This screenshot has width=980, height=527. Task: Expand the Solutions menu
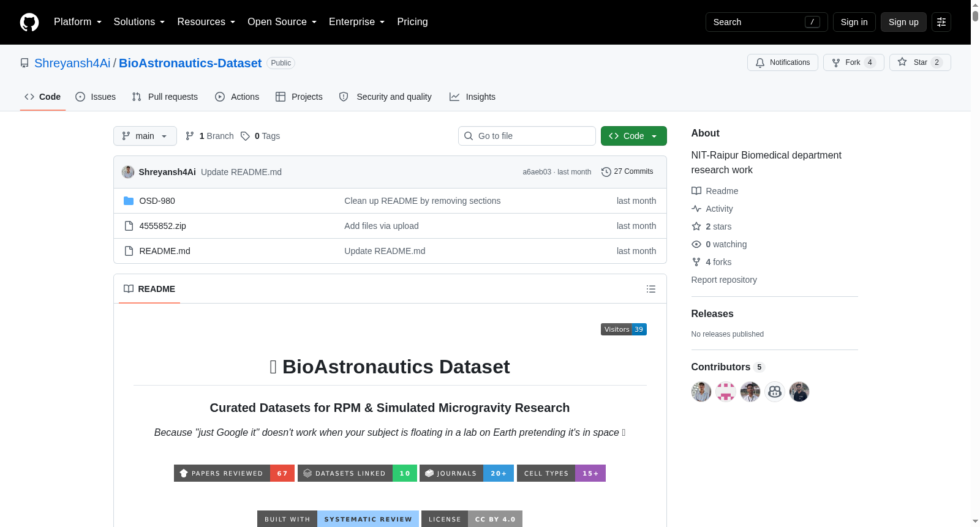(x=139, y=22)
